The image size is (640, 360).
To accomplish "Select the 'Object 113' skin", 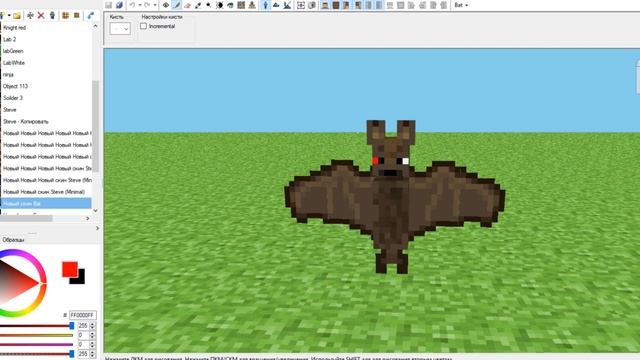I will (x=15, y=86).
